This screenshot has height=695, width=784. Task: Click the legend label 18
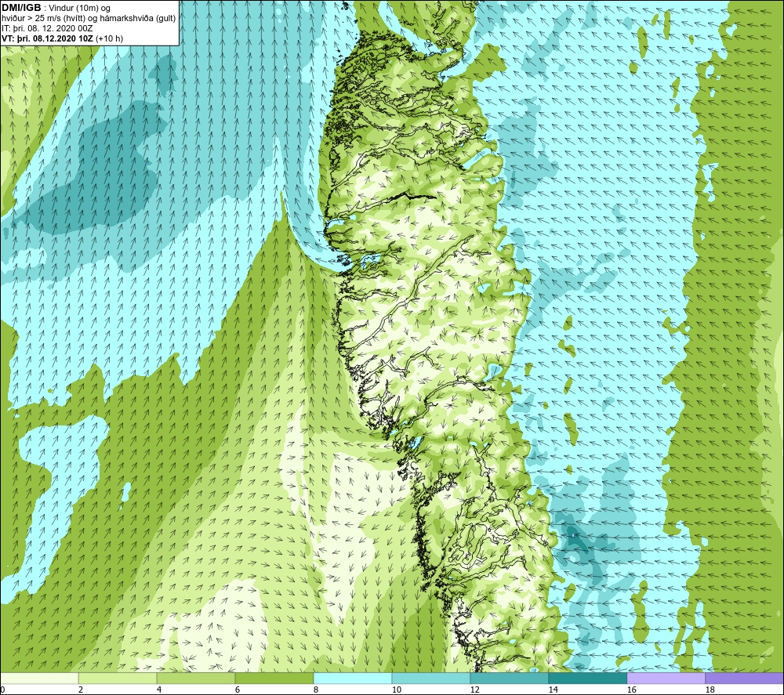coord(710,690)
